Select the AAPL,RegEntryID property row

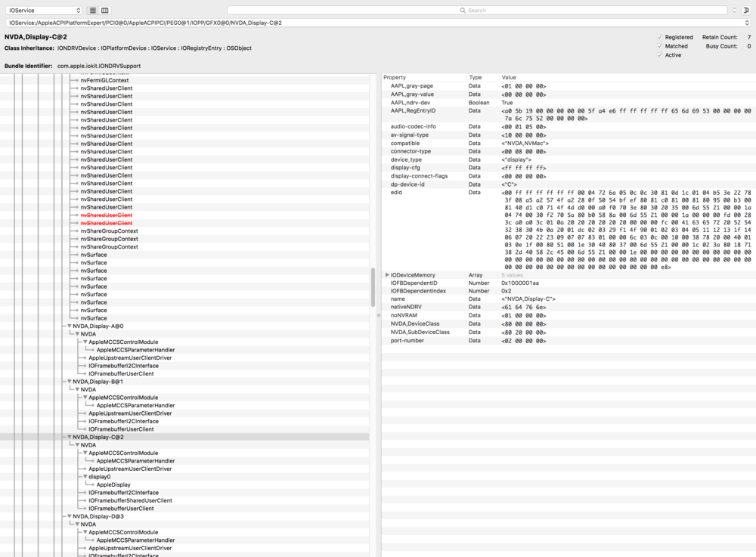pyautogui.click(x=569, y=115)
